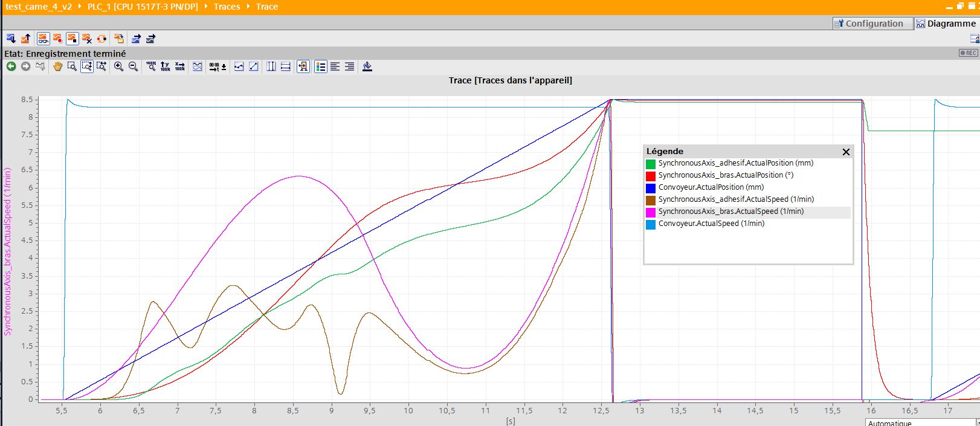Image resolution: width=980 pixels, height=426 pixels.
Task: Select the hand pan tool
Action: coord(57,66)
